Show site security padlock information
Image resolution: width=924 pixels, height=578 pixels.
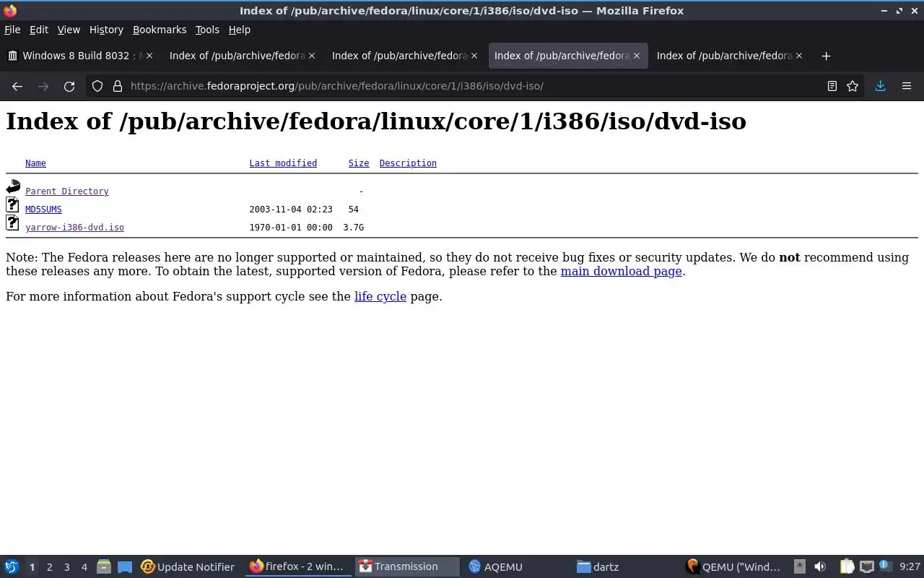tap(118, 86)
